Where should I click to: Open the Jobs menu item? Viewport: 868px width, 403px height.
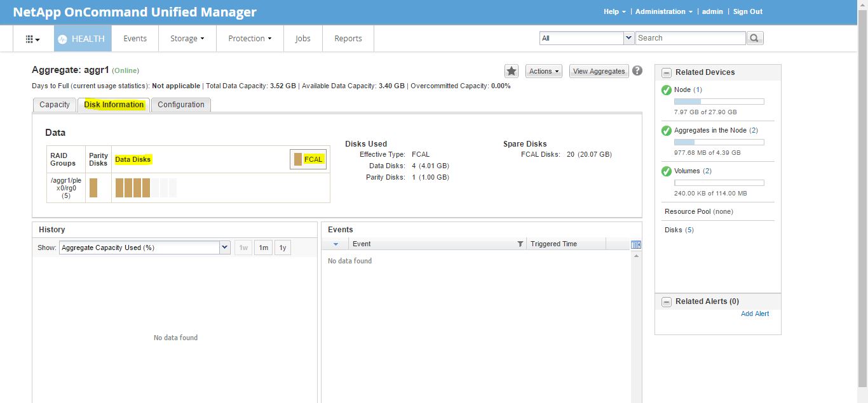(x=302, y=38)
